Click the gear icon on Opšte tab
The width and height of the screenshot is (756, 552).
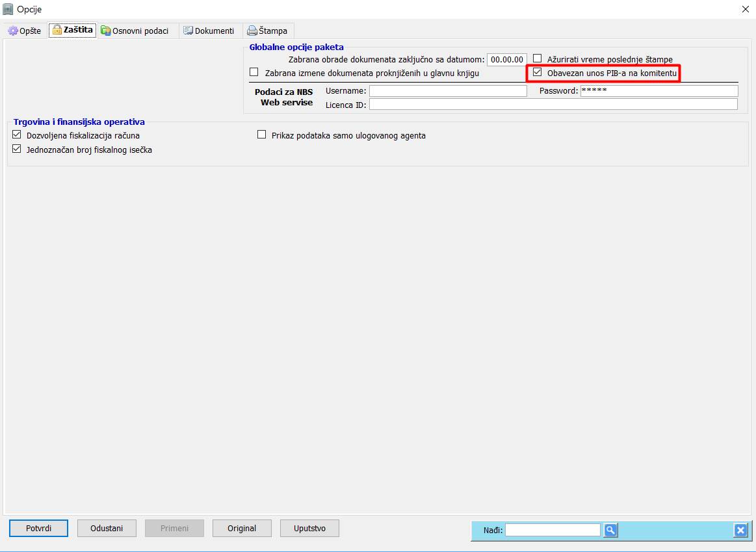(x=13, y=31)
